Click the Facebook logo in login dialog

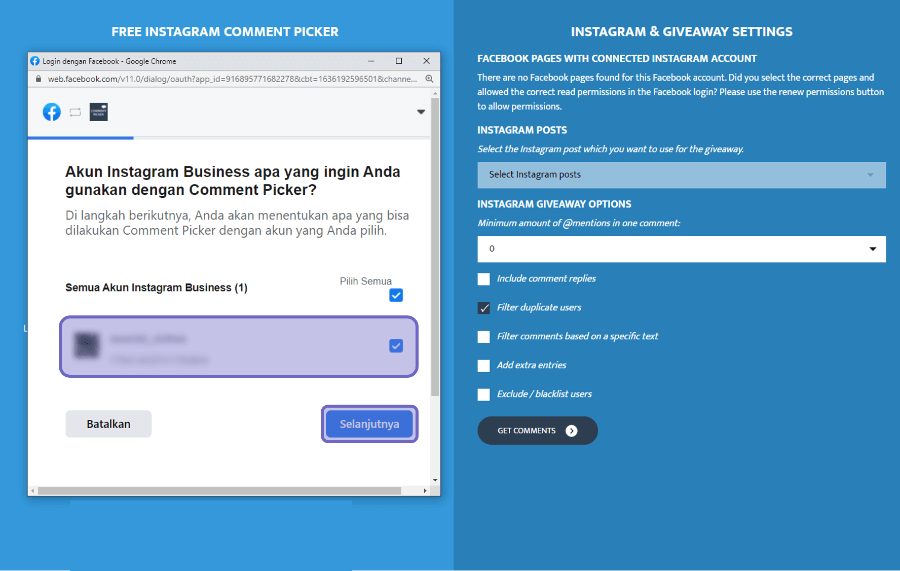click(52, 112)
